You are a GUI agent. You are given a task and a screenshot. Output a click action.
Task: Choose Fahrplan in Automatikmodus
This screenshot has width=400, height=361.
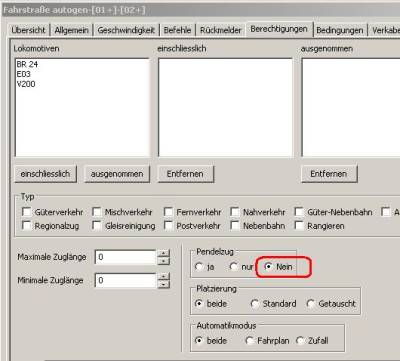coord(249,341)
